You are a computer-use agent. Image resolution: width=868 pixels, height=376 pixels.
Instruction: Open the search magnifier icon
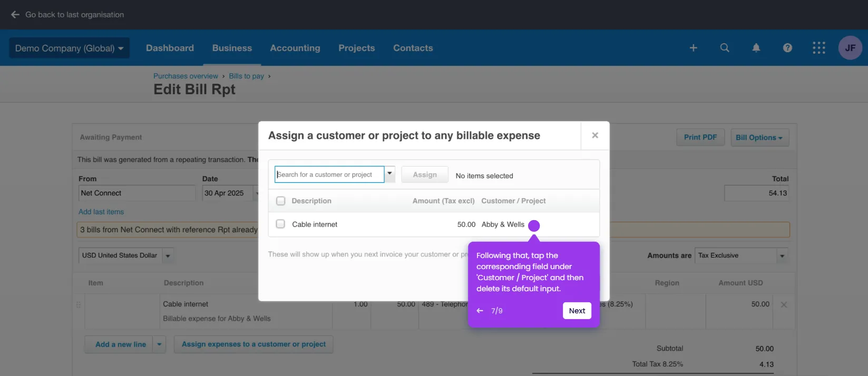pos(725,48)
